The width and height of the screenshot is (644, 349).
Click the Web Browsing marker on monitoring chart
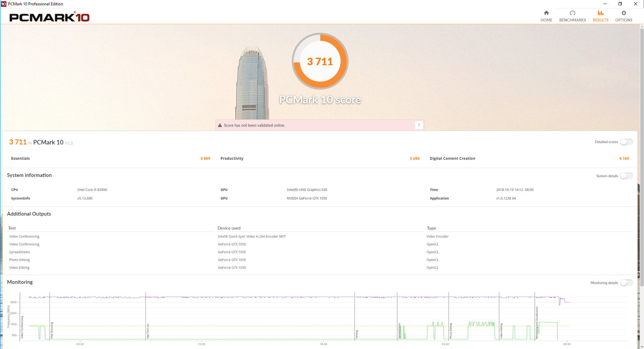pyautogui.click(x=52, y=330)
